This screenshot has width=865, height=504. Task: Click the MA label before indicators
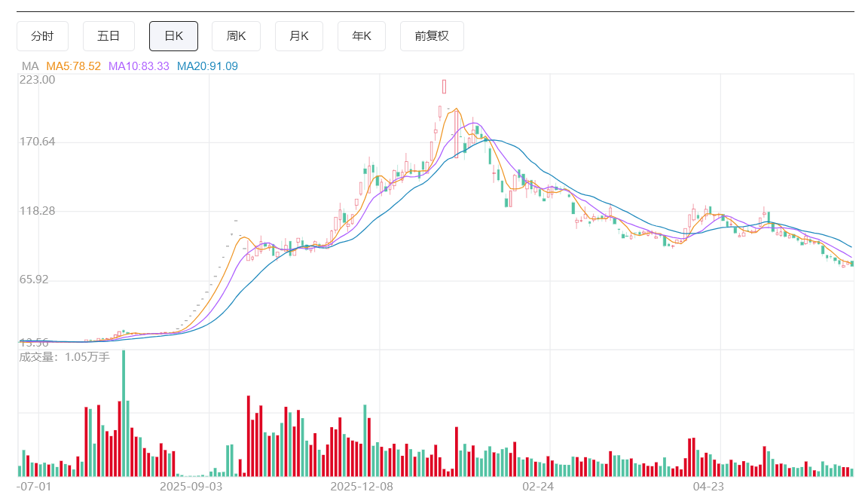click(30, 66)
